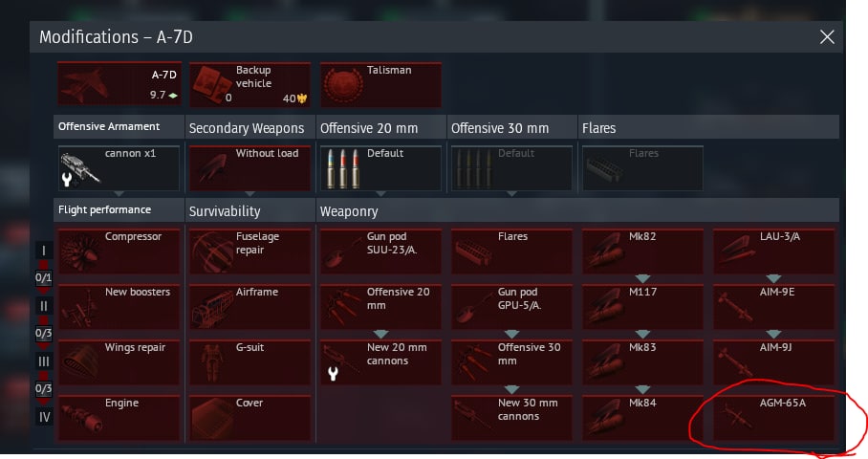Click the Survivability section header
Screen dimensions: 868x459
pos(250,211)
